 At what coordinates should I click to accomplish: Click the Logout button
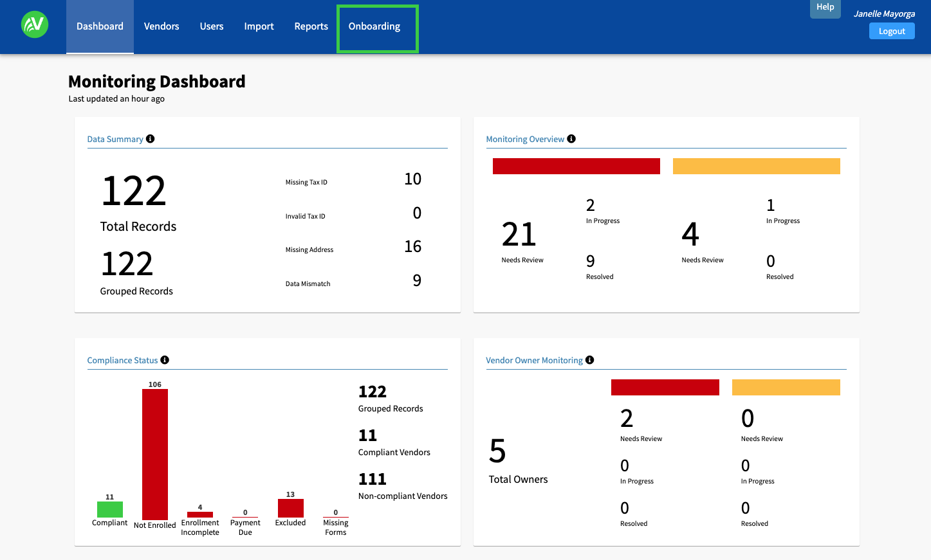[x=891, y=31]
